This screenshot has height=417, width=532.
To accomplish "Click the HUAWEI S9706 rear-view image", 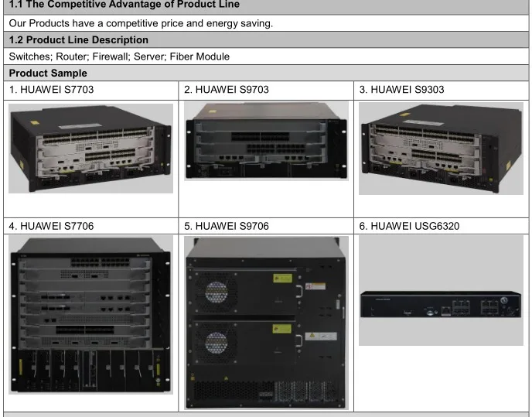I will (x=266, y=323).
